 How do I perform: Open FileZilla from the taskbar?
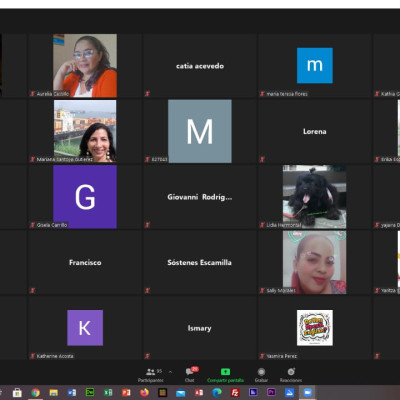point(235,393)
